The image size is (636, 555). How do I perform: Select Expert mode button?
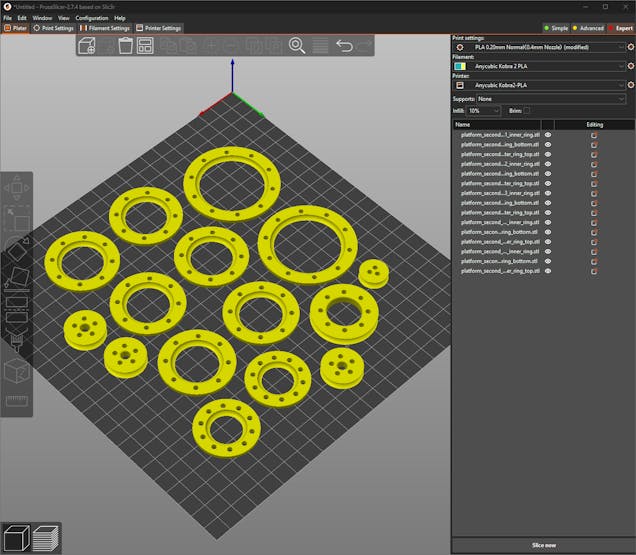click(x=620, y=28)
